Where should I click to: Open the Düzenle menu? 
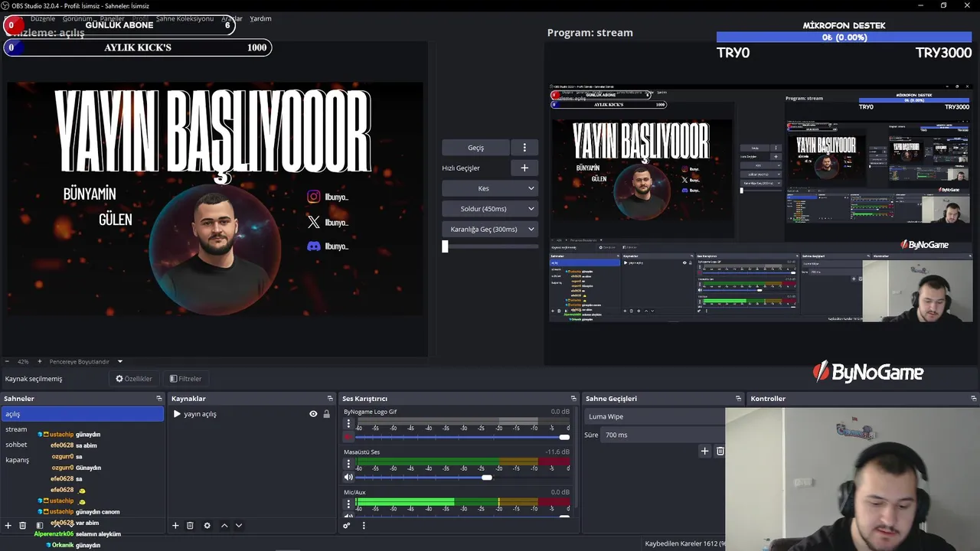pos(43,18)
